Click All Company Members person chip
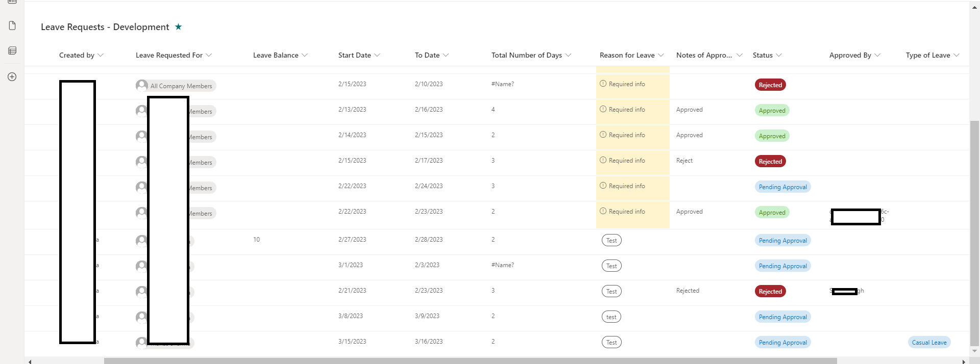 176,86
